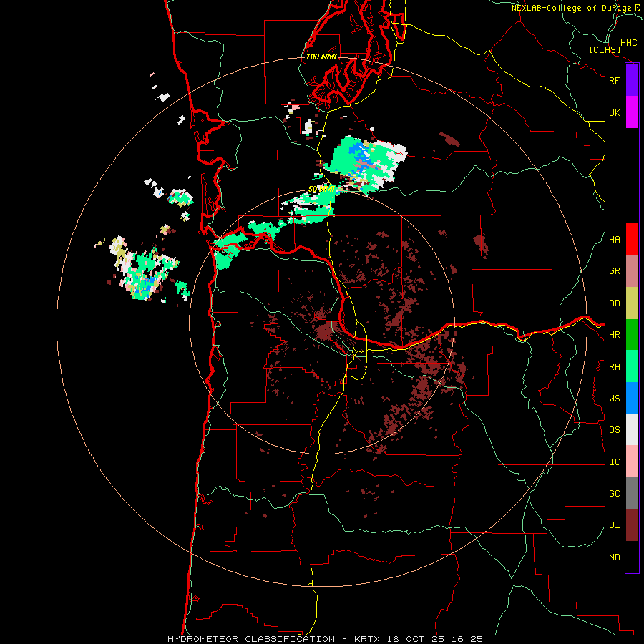Click the HA legend label
The width and height of the screenshot is (644, 644).
click(x=615, y=240)
